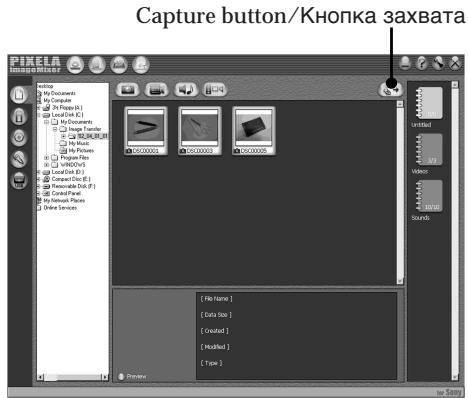Viewport: 468px width, 398px height.
Task: Open settings with the wrench icon
Action: coord(438,63)
